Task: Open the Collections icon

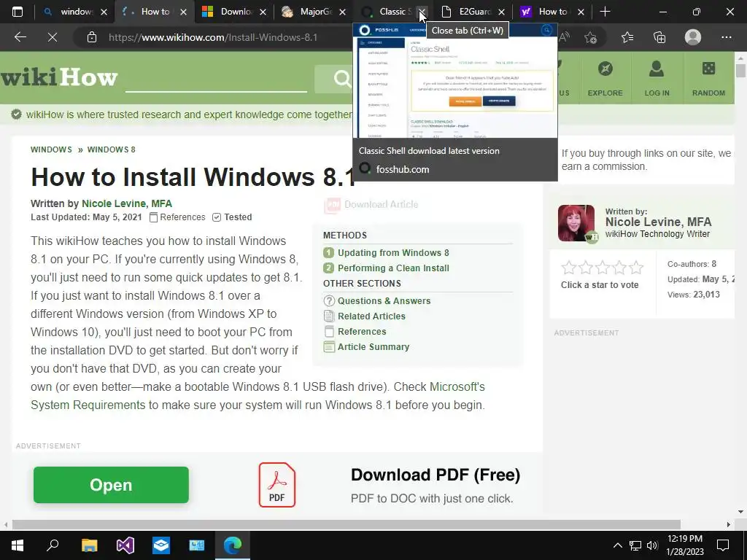Action: tap(659, 37)
